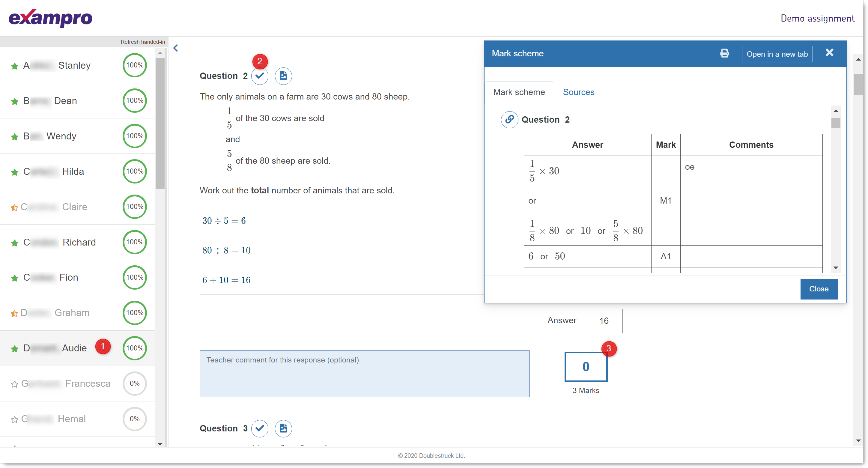Click Open in a new tab button

(x=777, y=54)
